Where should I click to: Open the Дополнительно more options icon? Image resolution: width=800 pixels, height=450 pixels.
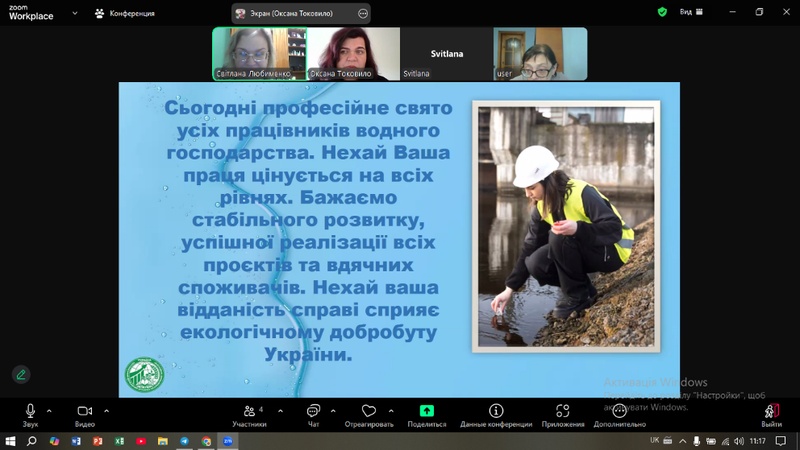point(619,411)
